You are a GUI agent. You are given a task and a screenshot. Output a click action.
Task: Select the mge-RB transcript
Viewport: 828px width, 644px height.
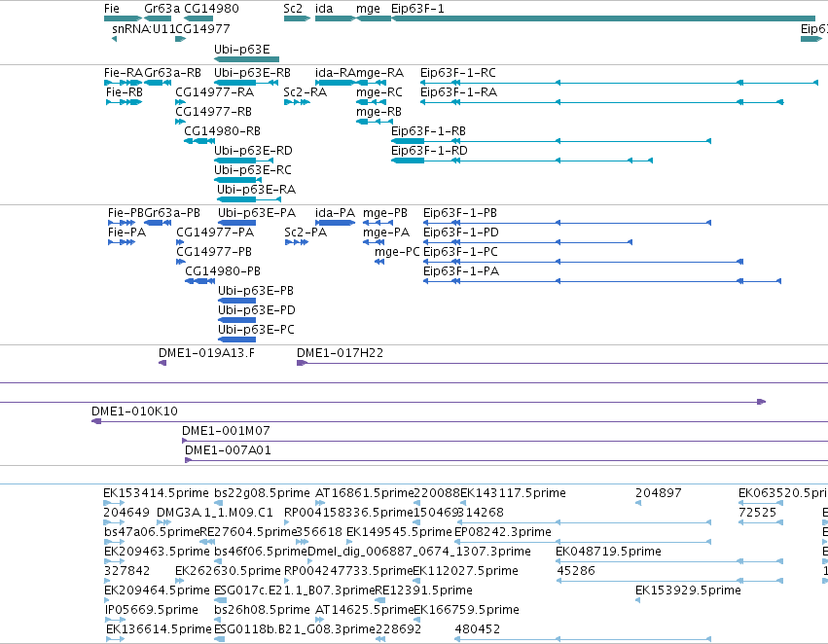point(375,122)
